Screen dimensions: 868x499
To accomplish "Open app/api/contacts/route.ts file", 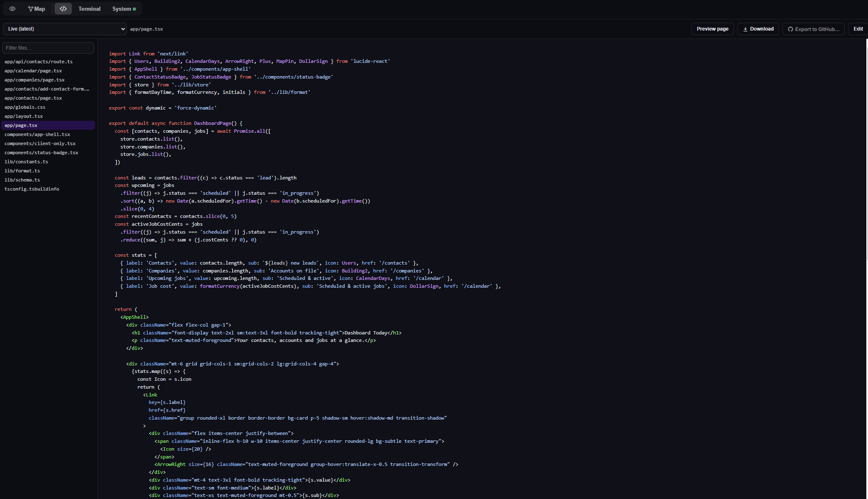I will [x=48, y=62].
